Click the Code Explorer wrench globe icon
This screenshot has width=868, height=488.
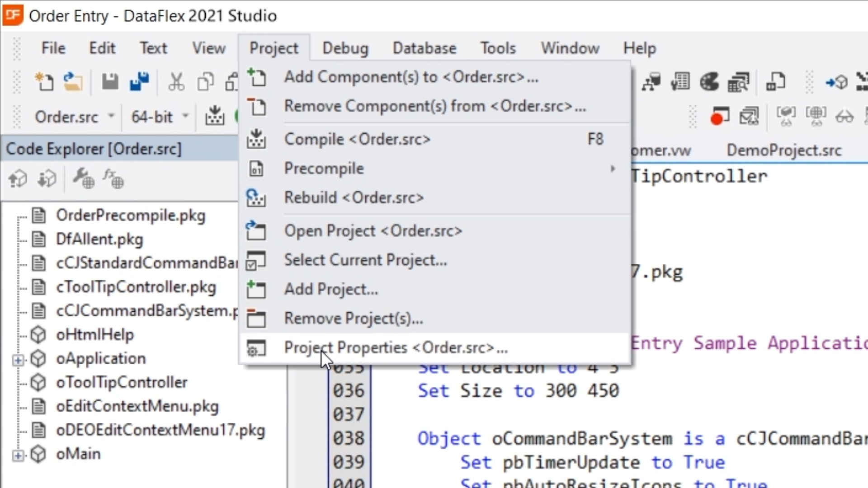point(84,179)
